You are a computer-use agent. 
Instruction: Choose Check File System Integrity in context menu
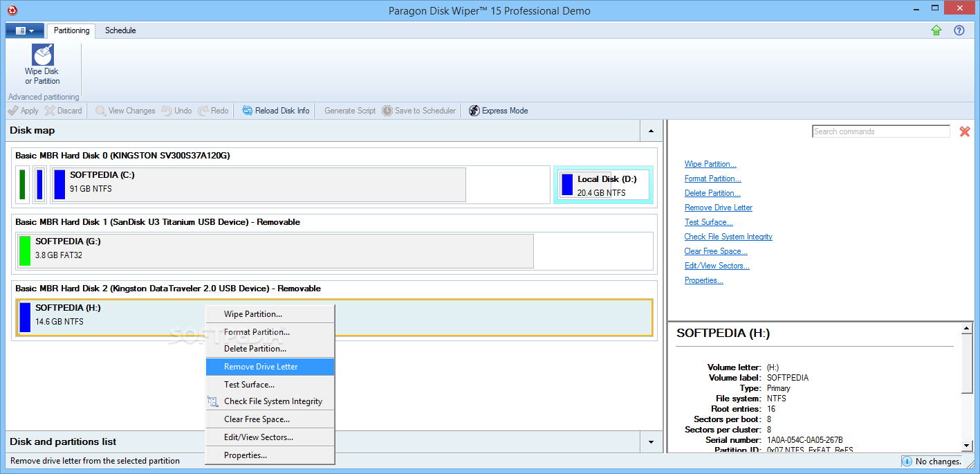(270, 401)
